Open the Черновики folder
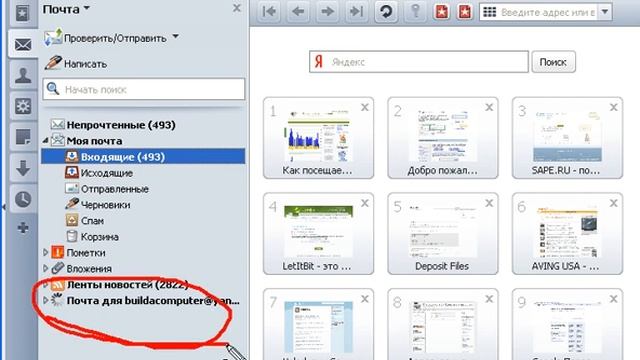640x360 pixels. 98,204
